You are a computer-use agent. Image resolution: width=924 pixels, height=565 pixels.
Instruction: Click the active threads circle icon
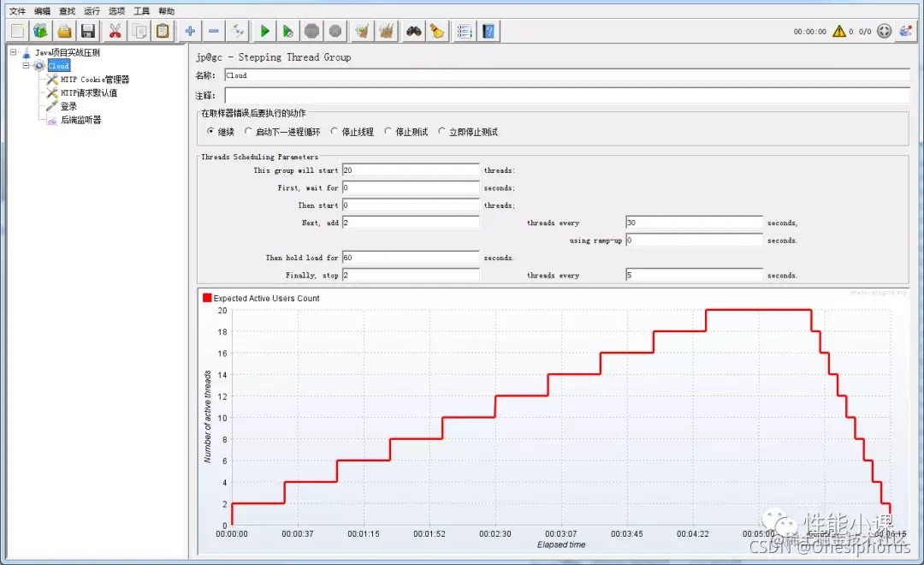(884, 32)
